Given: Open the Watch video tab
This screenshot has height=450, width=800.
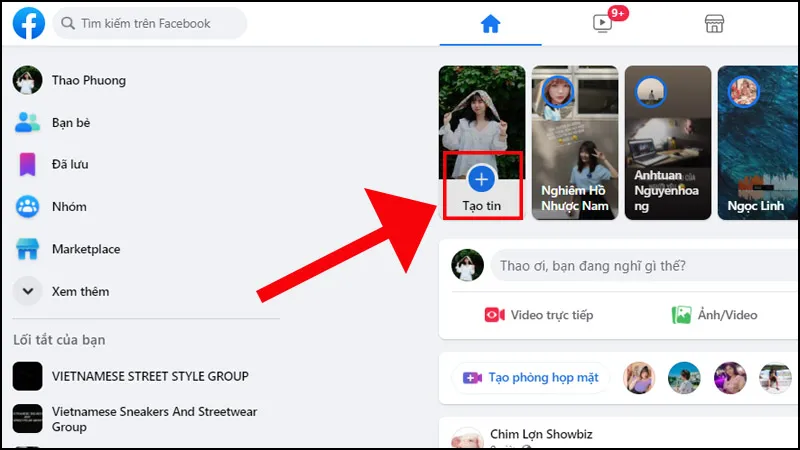Looking at the screenshot, I should pyautogui.click(x=602, y=23).
